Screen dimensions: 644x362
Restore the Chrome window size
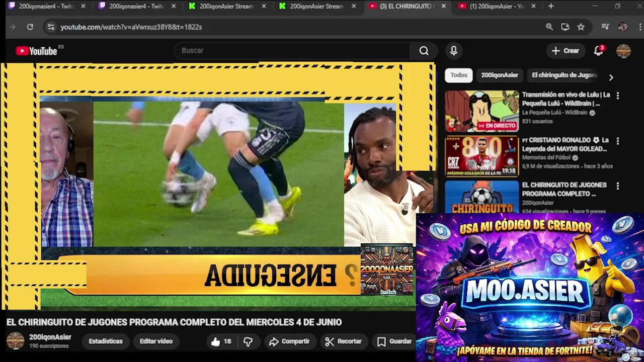[x=617, y=7]
